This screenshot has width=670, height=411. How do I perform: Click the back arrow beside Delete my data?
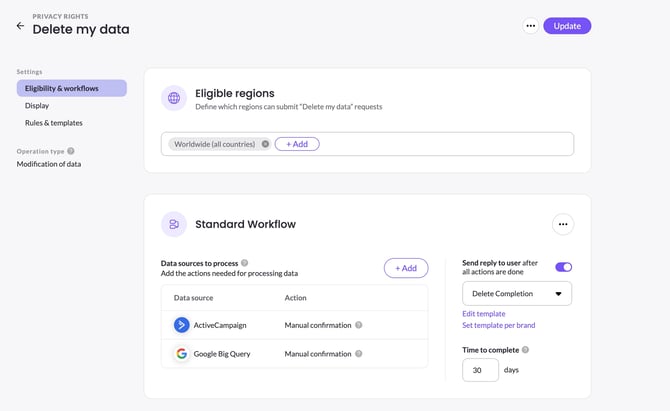20,26
